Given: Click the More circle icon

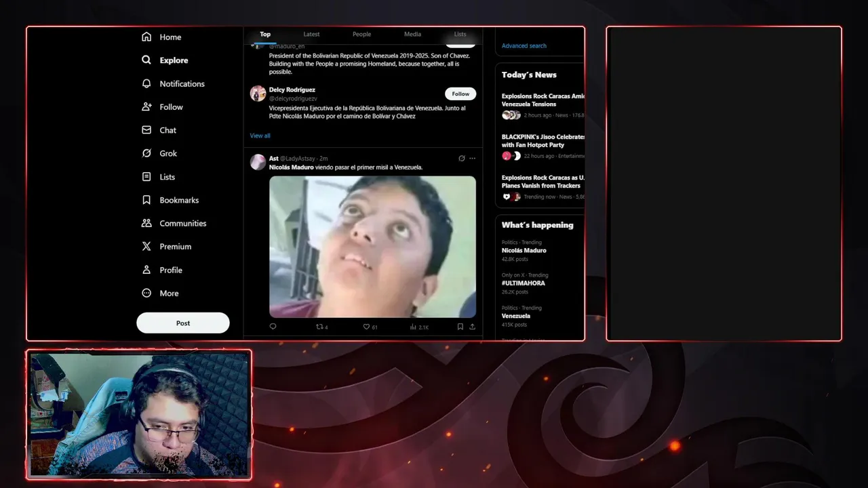Looking at the screenshot, I should (x=146, y=293).
